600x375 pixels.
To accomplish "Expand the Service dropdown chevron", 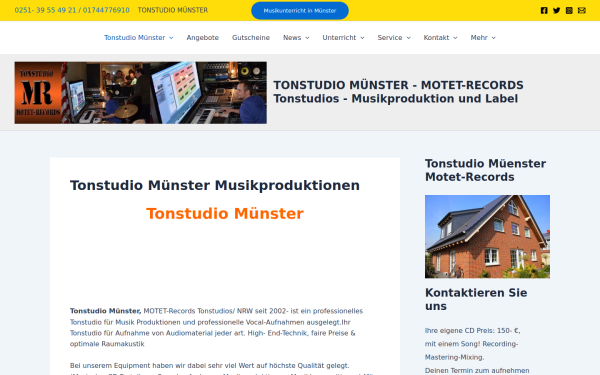I will tap(408, 38).
